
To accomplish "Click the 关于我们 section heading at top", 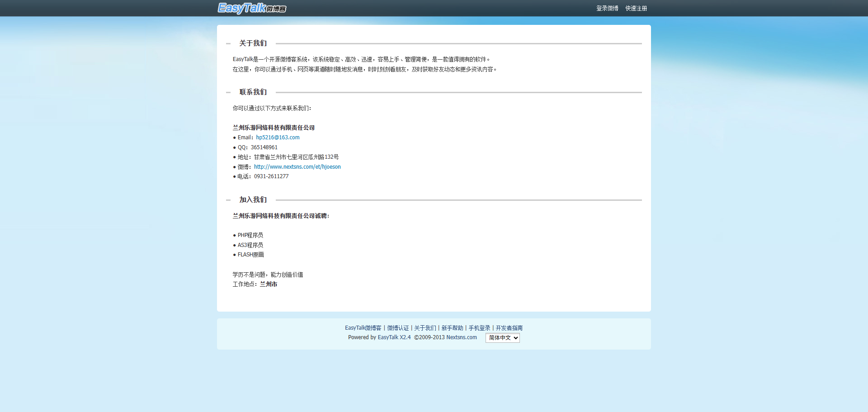I will 253,43.
